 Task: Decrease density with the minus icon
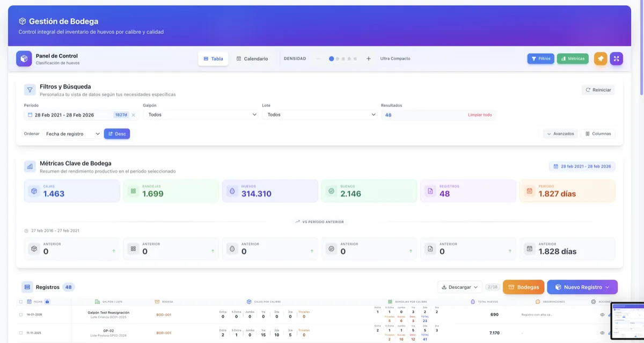[x=318, y=59]
